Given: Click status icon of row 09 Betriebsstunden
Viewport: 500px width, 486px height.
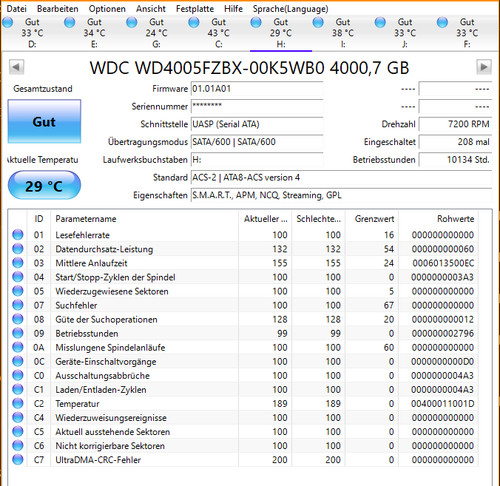Looking at the screenshot, I should (18, 333).
